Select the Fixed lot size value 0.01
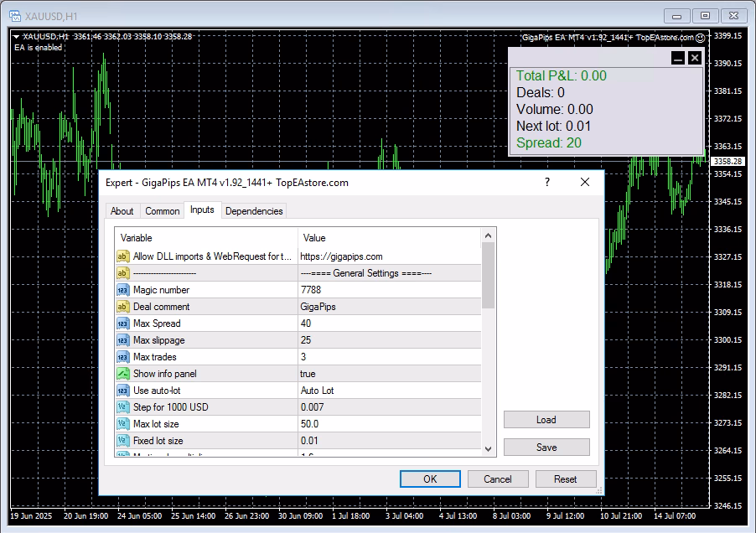 point(389,441)
